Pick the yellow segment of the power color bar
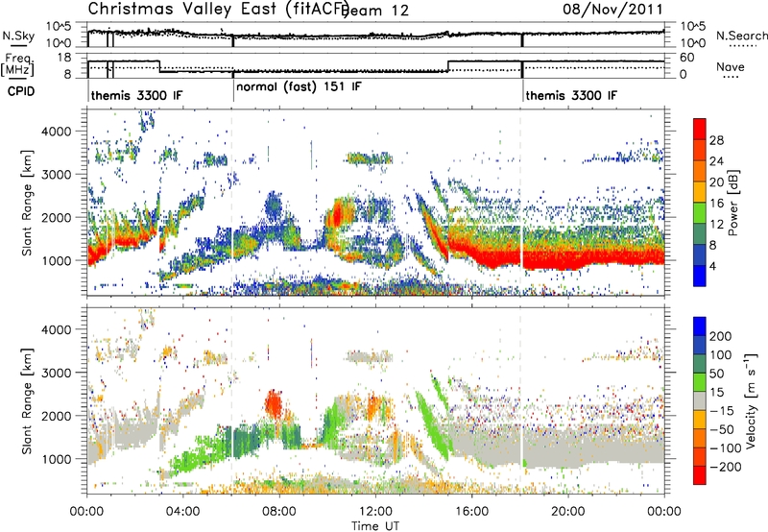Screen dimensions: 768x532 pos(700,192)
